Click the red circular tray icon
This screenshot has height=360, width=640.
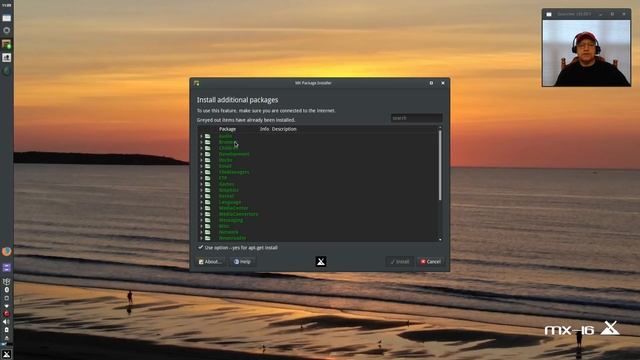click(6, 314)
